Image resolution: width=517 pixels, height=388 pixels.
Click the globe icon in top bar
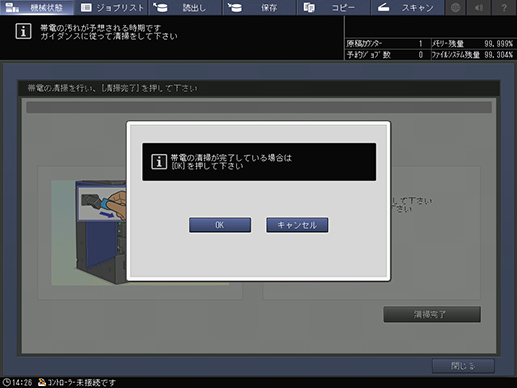click(x=456, y=7)
